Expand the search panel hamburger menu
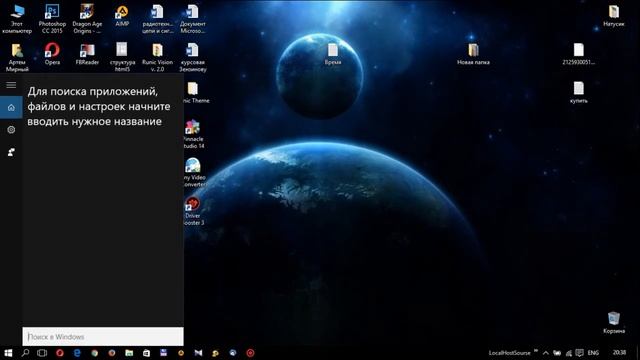Viewport: 640px width, 360px height. pos(11,85)
